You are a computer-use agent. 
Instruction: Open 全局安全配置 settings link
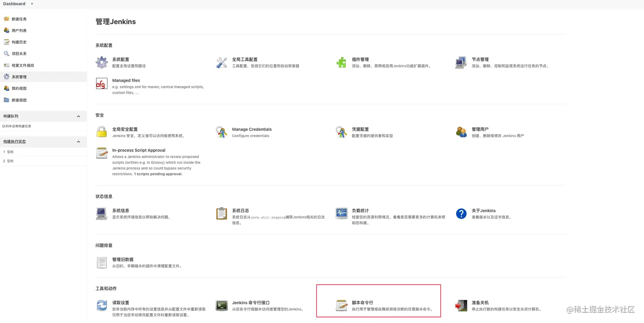coord(125,129)
